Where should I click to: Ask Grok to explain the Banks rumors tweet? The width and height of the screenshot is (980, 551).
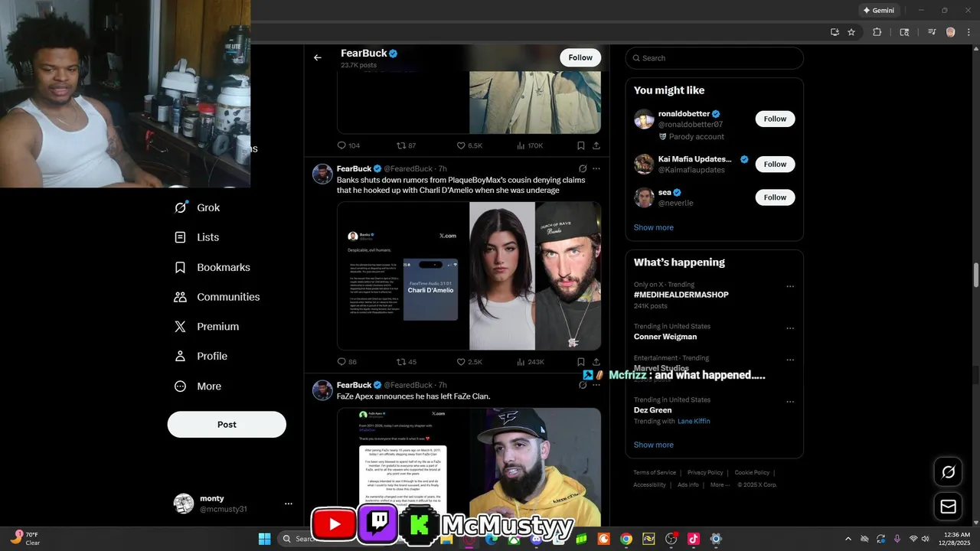click(x=583, y=168)
